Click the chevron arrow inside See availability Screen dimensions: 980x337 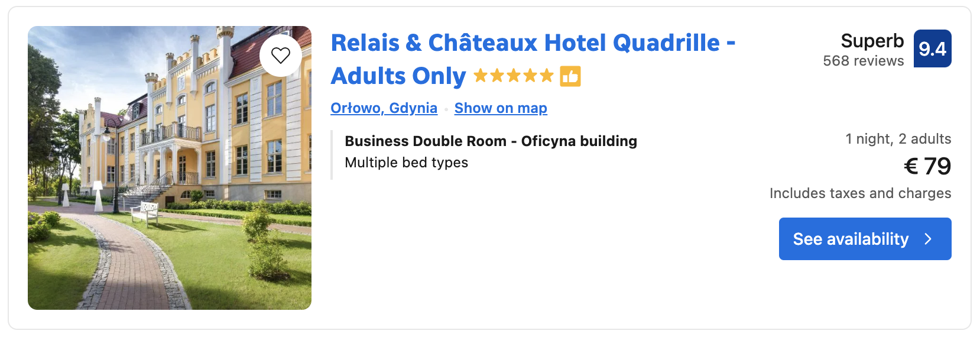pos(928,239)
